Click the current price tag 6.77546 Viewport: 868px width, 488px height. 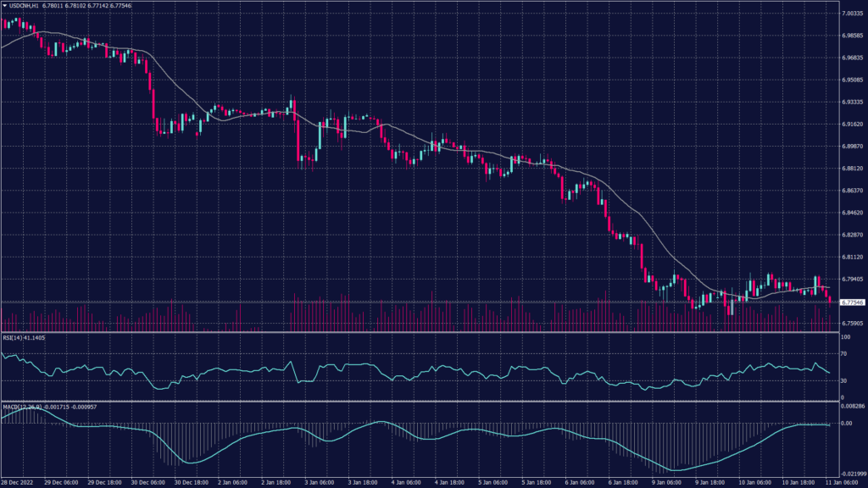pyautogui.click(x=852, y=302)
